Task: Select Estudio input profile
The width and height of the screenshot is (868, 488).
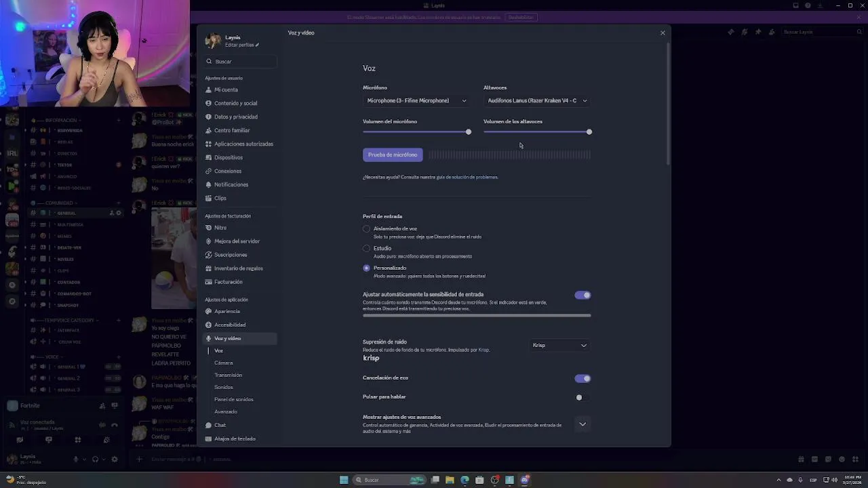Action: 367,249
